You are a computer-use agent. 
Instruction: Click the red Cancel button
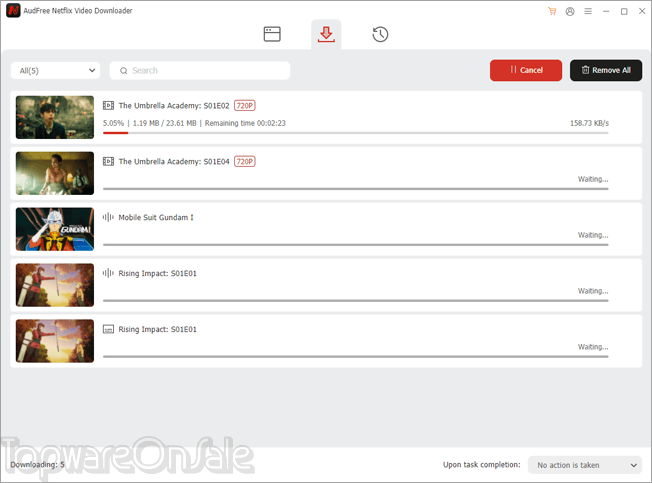point(526,70)
